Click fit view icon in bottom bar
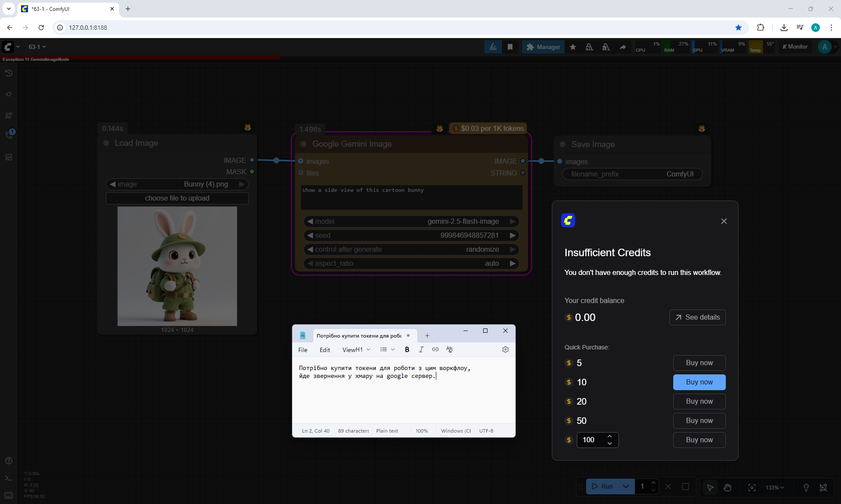 click(752, 487)
